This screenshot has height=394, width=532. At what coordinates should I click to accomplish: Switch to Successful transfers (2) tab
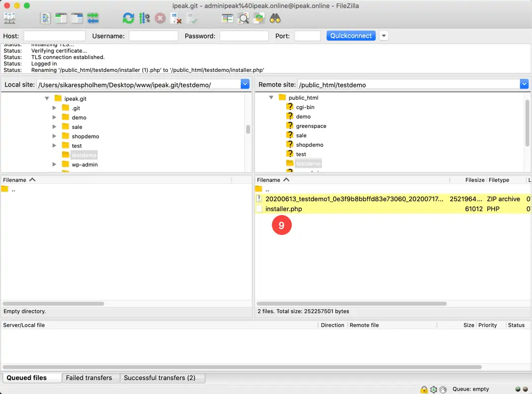click(x=160, y=378)
